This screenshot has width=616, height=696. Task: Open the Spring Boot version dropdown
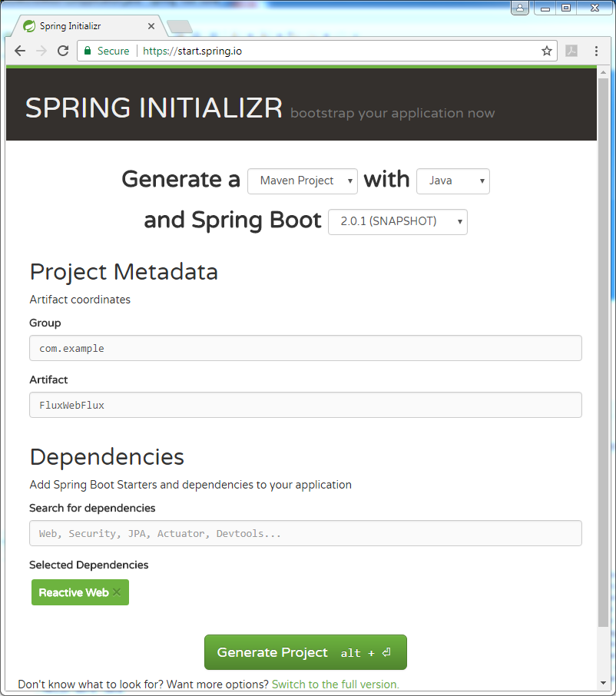398,222
